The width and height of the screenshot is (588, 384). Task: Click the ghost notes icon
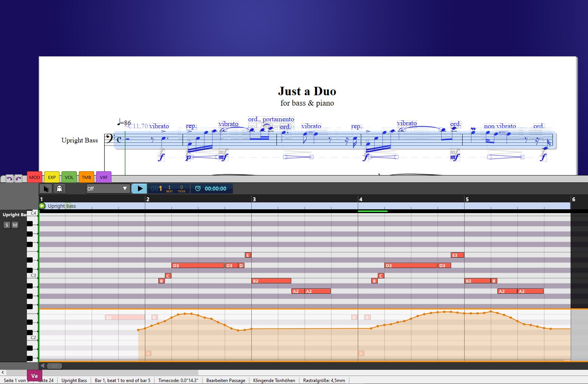pos(60,189)
